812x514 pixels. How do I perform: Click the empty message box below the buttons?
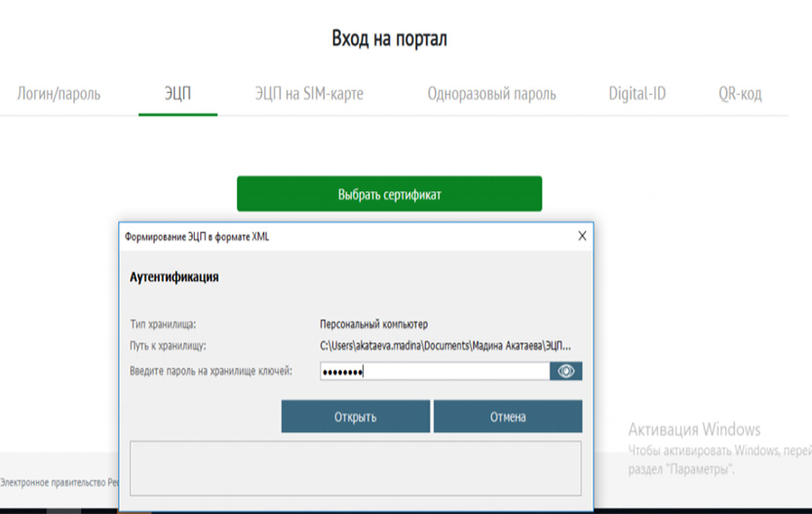355,468
